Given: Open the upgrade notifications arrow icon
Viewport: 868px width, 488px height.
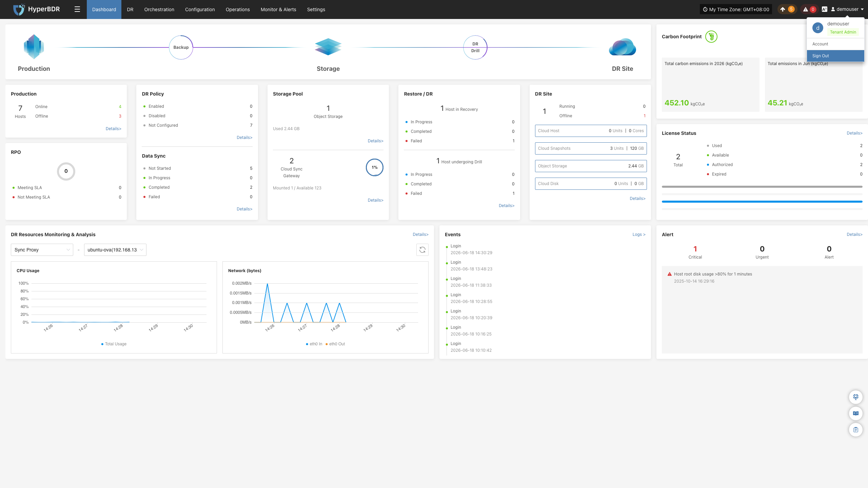Looking at the screenshot, I should tap(783, 9).
